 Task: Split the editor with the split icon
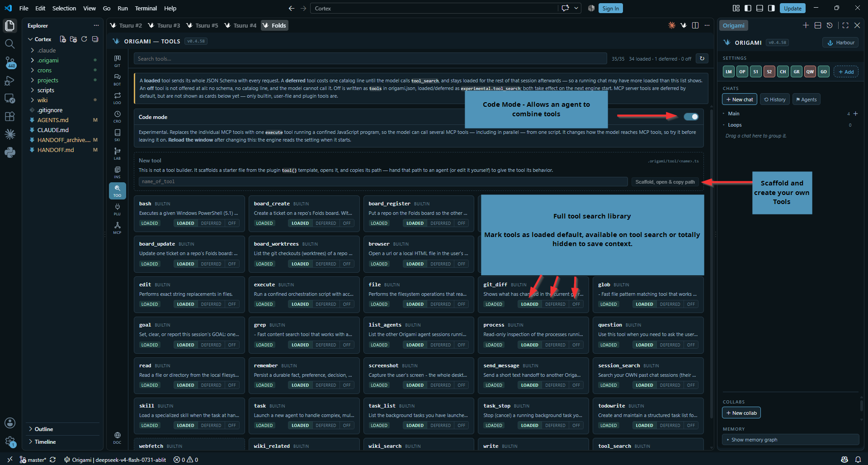click(x=695, y=25)
